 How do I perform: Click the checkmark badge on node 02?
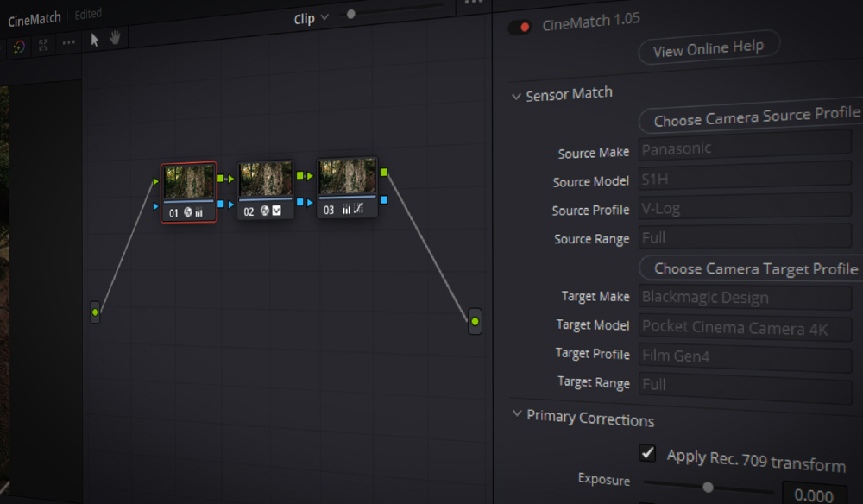point(276,211)
